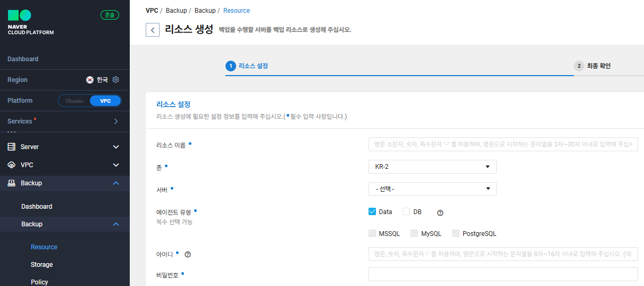Click the Backup service icon
The image size is (644, 286).
point(11,183)
